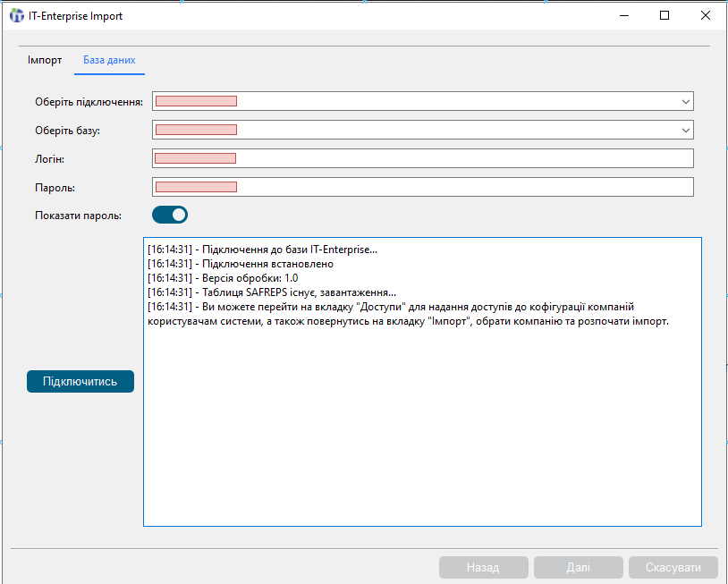
Task: Open the Оберіть підключення dropdown
Action: click(x=423, y=101)
